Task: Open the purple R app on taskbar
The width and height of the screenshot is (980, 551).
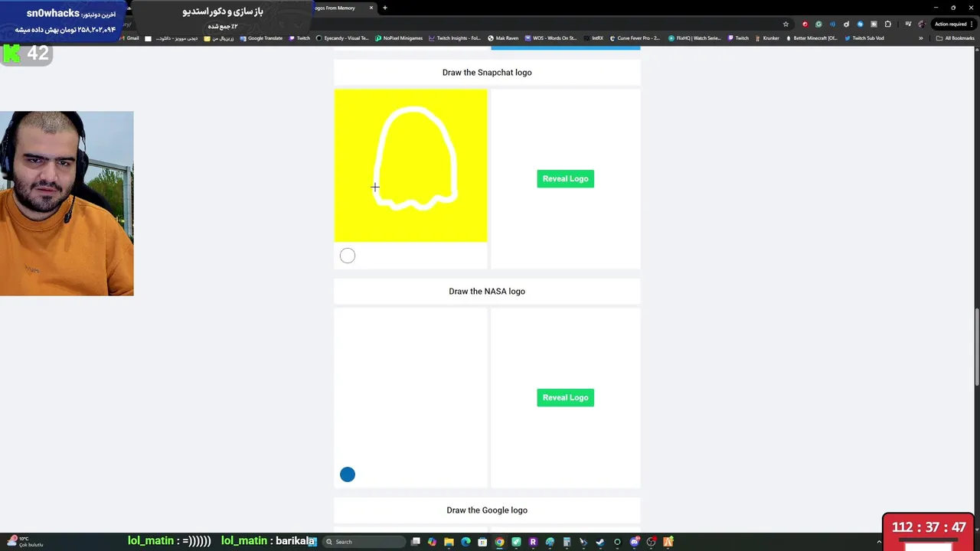Action: tap(533, 542)
